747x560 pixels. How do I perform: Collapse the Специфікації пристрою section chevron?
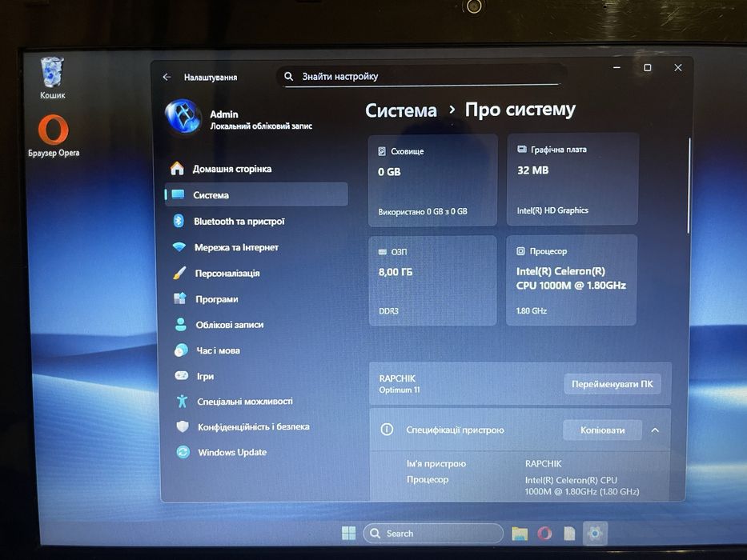[655, 430]
